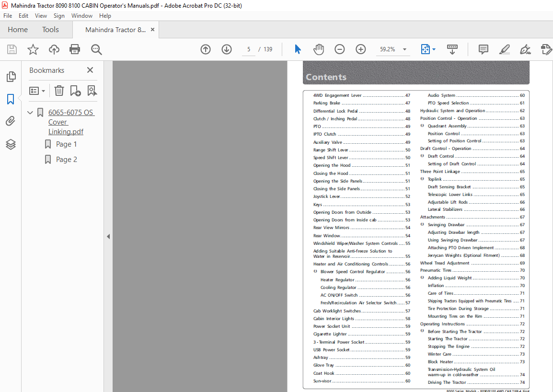
Task: Close the Mahindra Tractor document tab
Action: click(x=153, y=30)
